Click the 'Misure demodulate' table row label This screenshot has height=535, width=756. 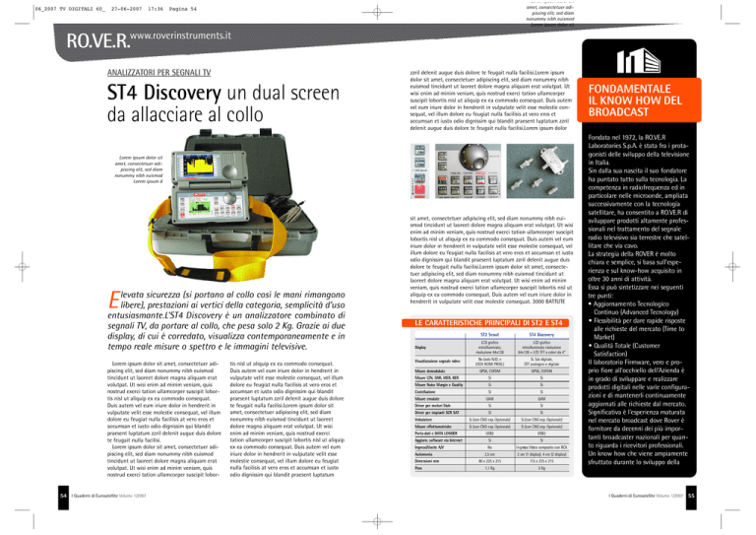430,371
